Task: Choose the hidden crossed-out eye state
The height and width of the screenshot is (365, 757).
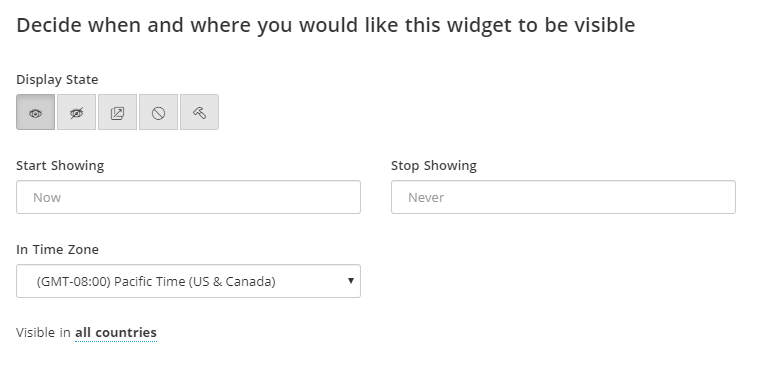Action: 76,112
